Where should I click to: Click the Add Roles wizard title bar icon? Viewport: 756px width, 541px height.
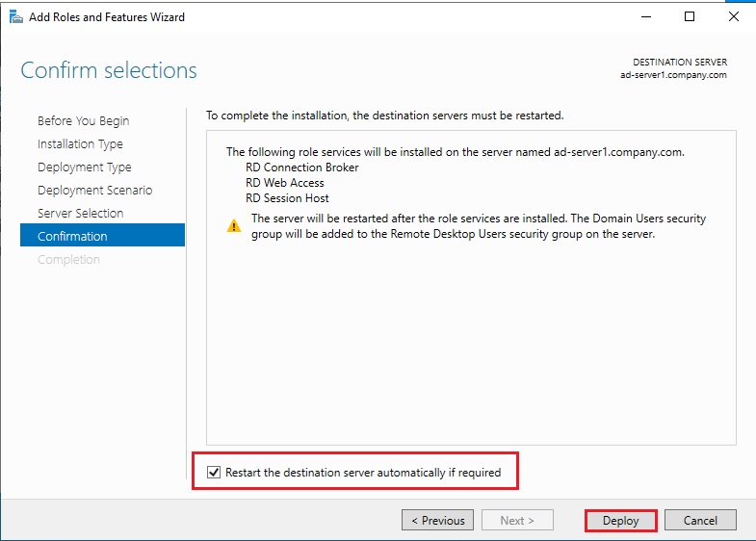15,16
